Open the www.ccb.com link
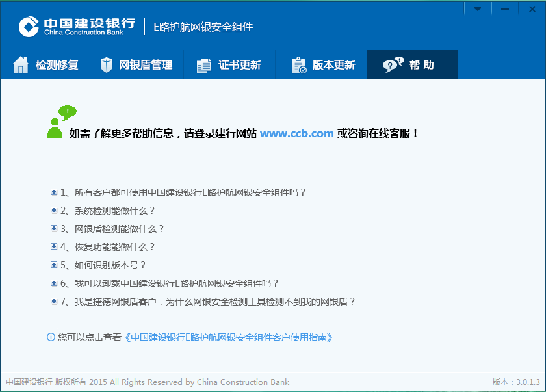The width and height of the screenshot is (546, 392). [x=296, y=133]
